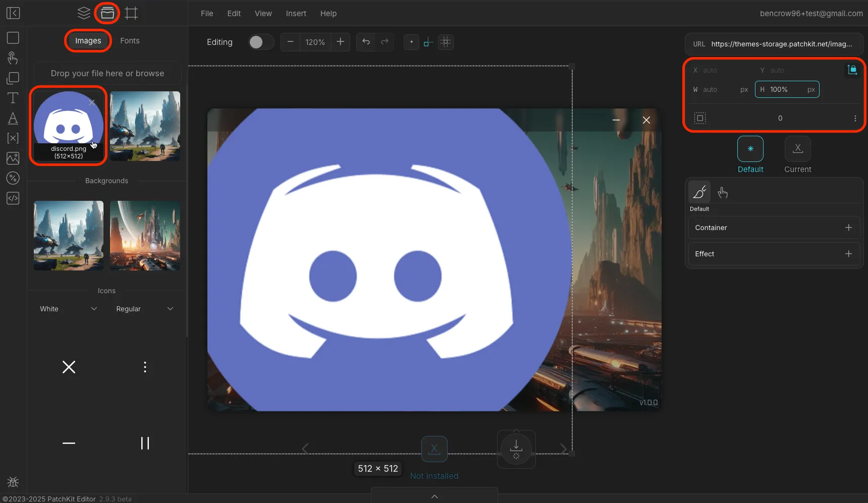Select the pointing hand button tool

(x=13, y=58)
